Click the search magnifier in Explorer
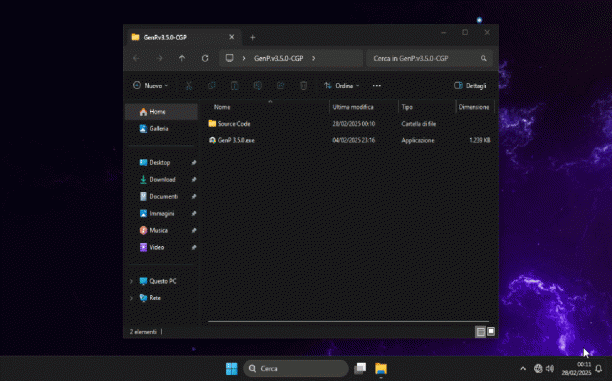The image size is (612, 381). [484, 59]
